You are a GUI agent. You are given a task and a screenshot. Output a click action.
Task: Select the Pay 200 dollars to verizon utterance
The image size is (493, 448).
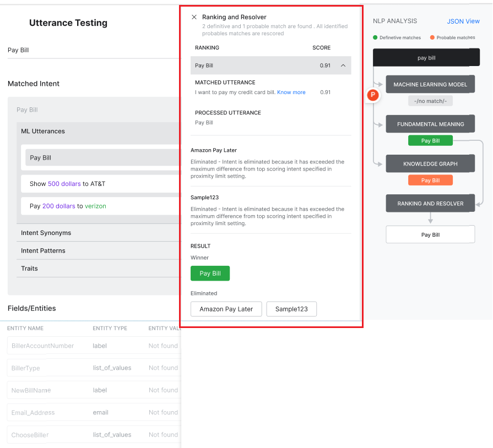pos(68,206)
